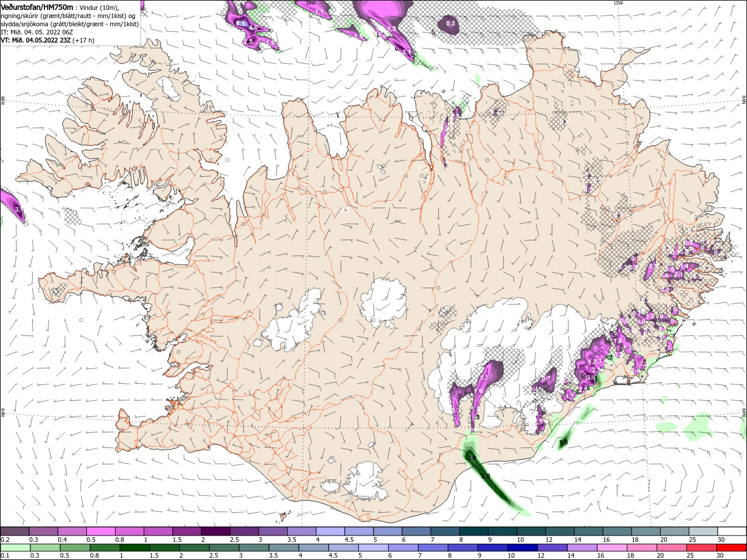
Task: Click the 15W longitude label
Action: 619,3
